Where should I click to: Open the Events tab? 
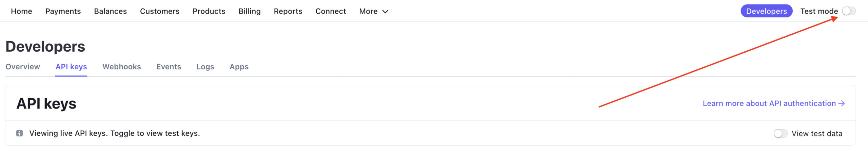tap(169, 67)
